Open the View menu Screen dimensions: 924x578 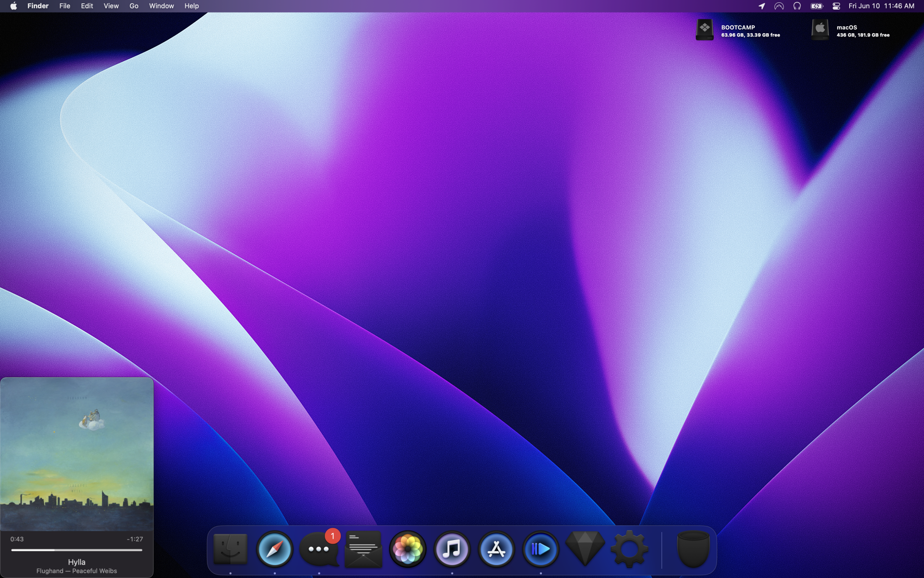[111, 6]
